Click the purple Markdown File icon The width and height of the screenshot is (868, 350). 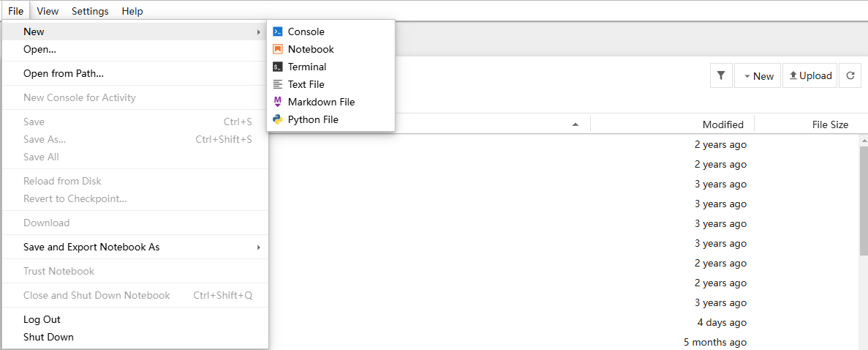(x=278, y=102)
